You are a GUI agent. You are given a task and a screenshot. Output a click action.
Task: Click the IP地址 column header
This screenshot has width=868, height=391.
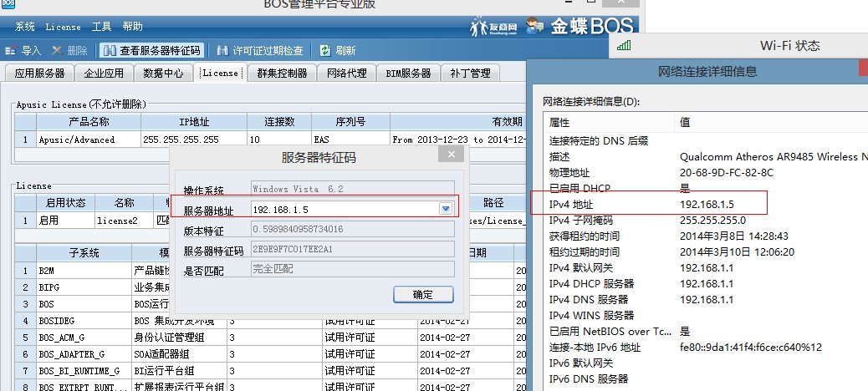(194, 122)
